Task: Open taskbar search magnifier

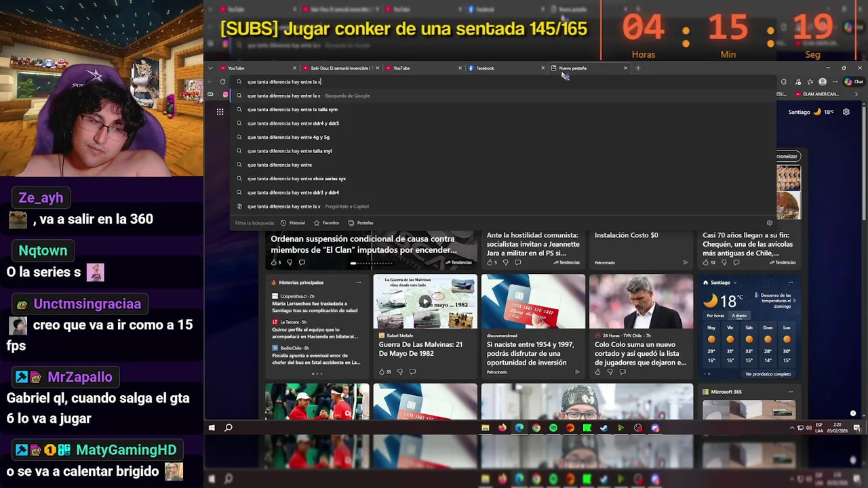Action: pos(229,428)
